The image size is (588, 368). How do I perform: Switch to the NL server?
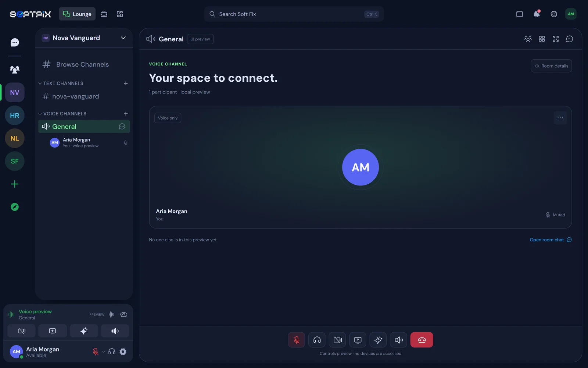(x=15, y=138)
